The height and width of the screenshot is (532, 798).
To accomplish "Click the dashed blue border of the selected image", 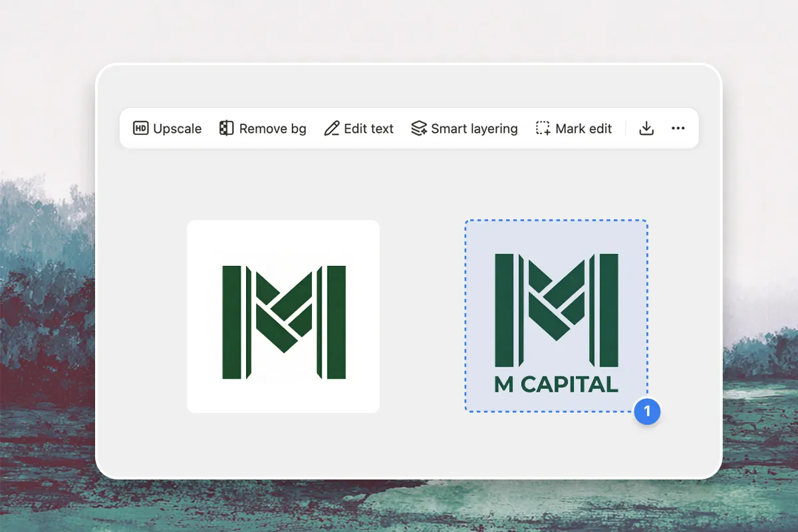I will click(556, 220).
